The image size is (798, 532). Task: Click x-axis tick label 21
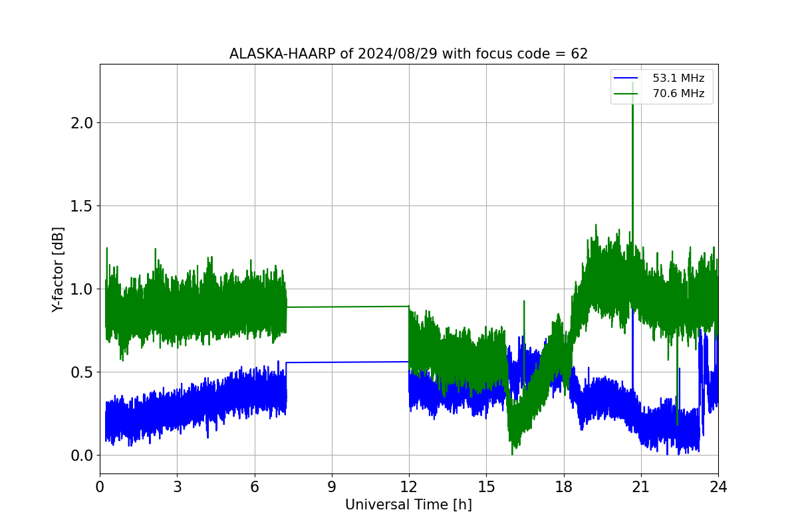pyautogui.click(x=641, y=487)
